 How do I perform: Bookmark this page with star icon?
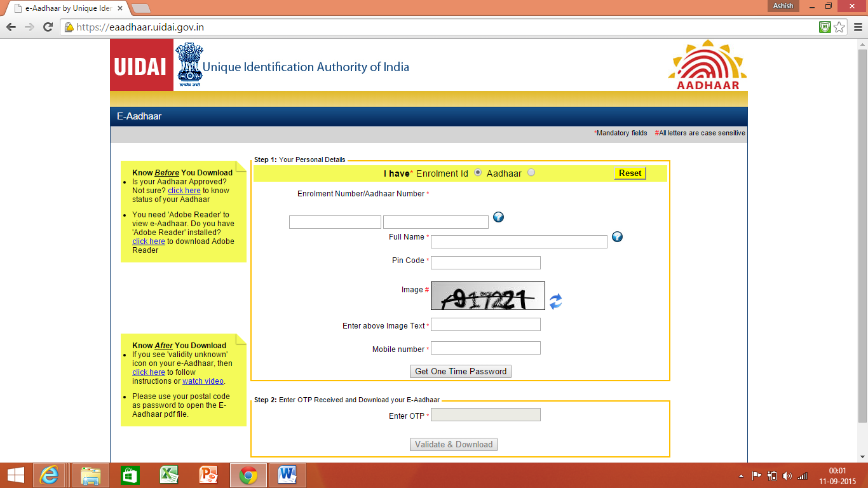pos(839,27)
